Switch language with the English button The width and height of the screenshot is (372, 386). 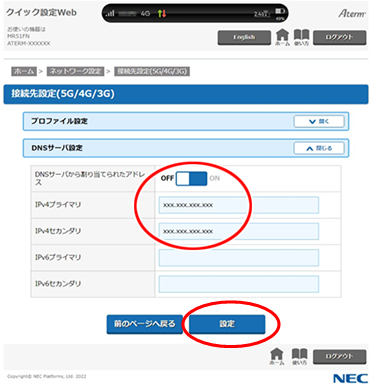click(244, 37)
